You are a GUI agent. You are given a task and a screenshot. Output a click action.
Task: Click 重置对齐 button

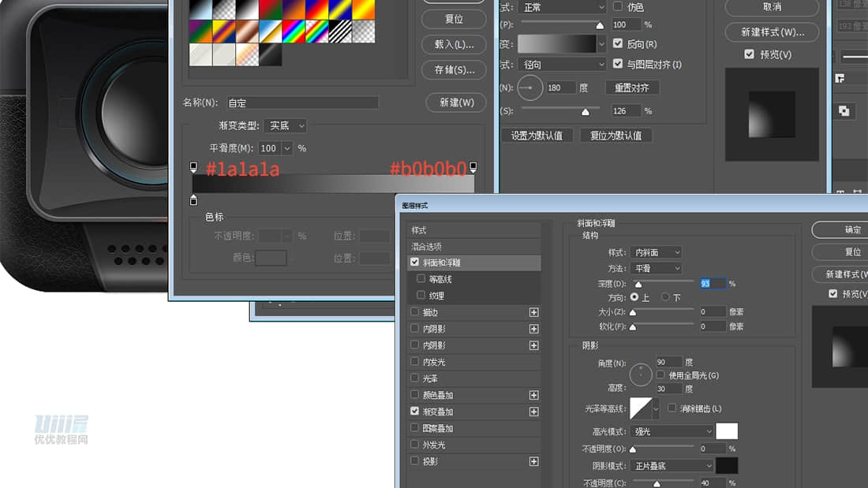pyautogui.click(x=631, y=88)
